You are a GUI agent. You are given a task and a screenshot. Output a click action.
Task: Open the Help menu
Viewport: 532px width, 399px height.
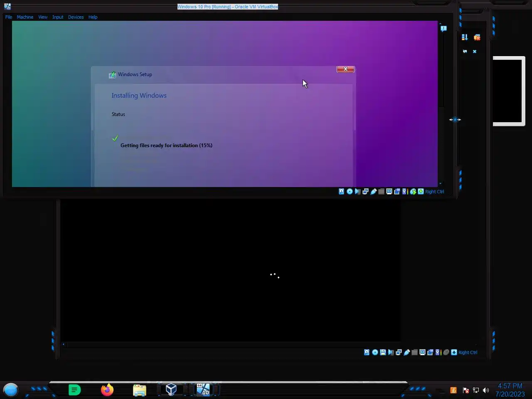[93, 17]
